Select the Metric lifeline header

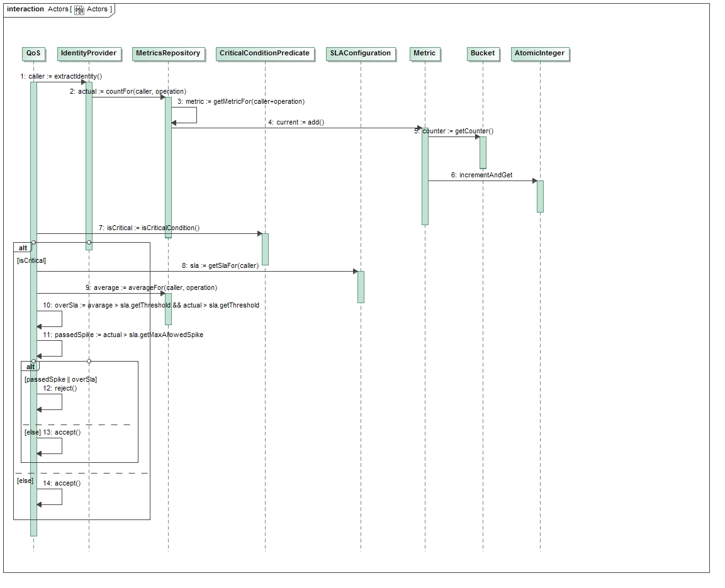(424, 53)
